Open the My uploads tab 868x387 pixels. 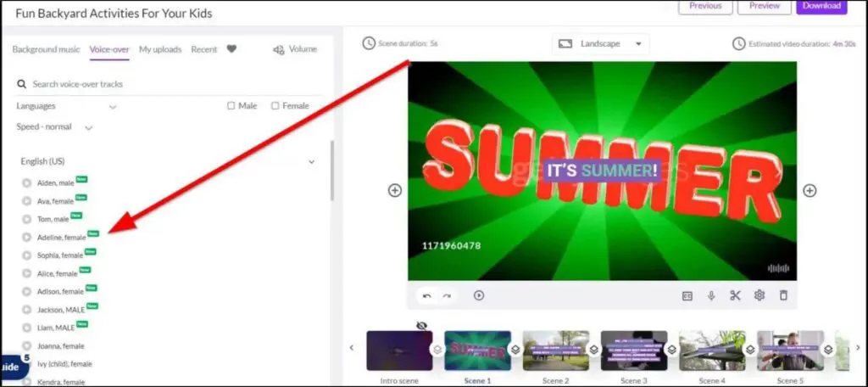[x=160, y=49]
